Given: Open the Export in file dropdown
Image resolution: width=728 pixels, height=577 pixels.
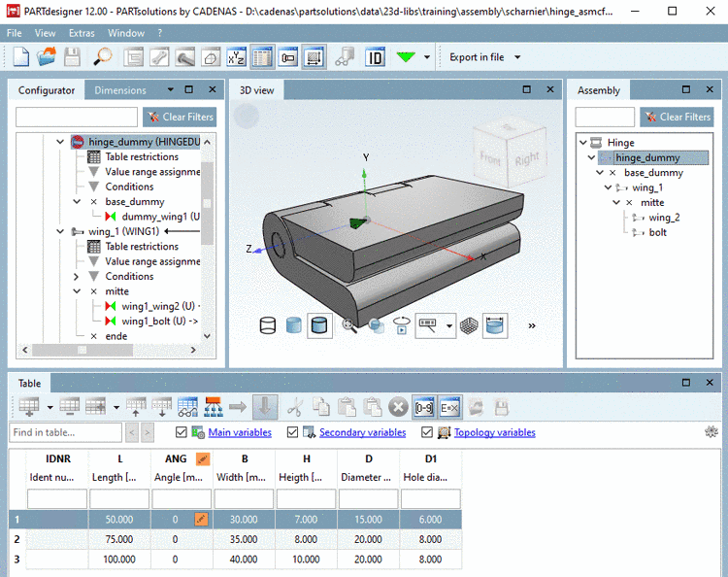Looking at the screenshot, I should tap(517, 57).
